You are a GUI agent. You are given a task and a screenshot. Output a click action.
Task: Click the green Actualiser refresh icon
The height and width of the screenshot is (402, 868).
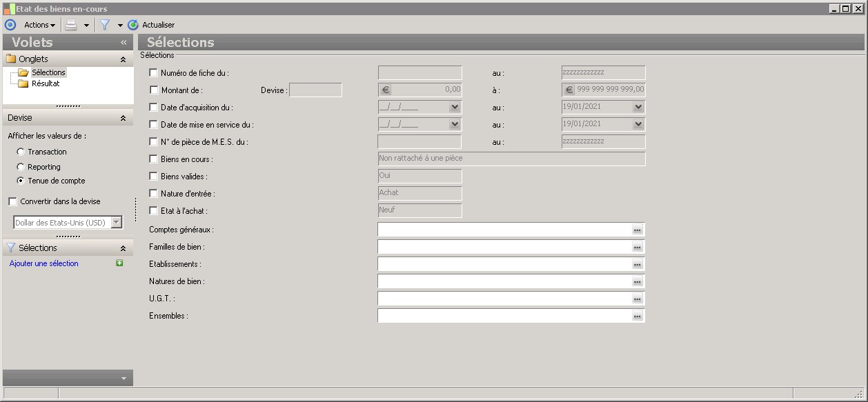[x=133, y=25]
